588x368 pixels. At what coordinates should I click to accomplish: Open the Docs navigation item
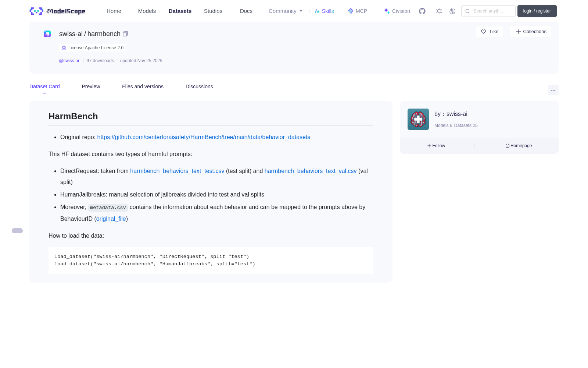pos(246,11)
